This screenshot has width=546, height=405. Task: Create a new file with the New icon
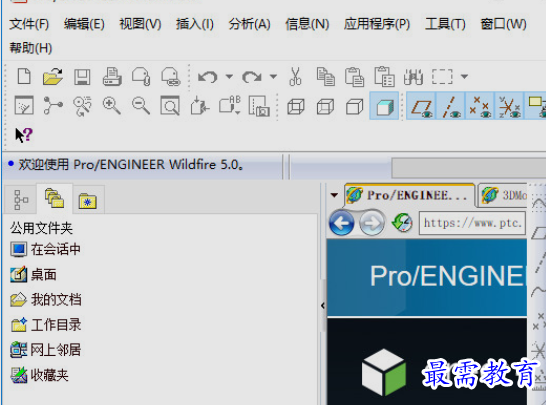tap(24, 76)
